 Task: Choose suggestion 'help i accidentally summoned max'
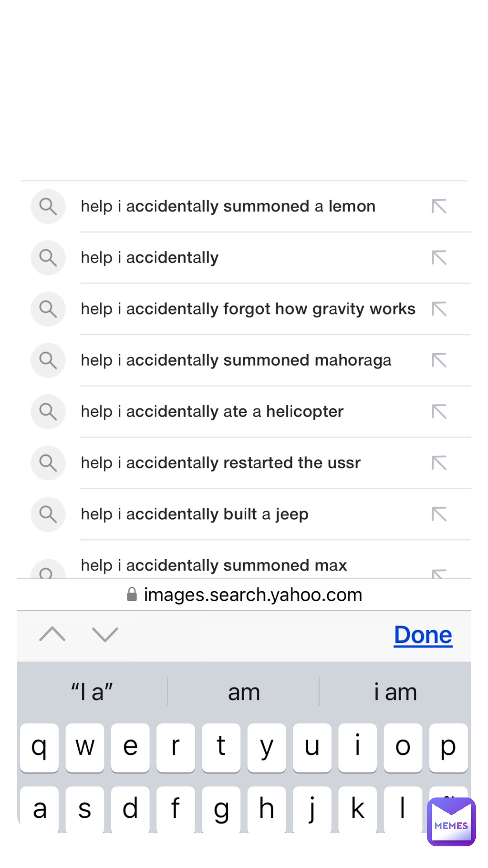(x=214, y=565)
